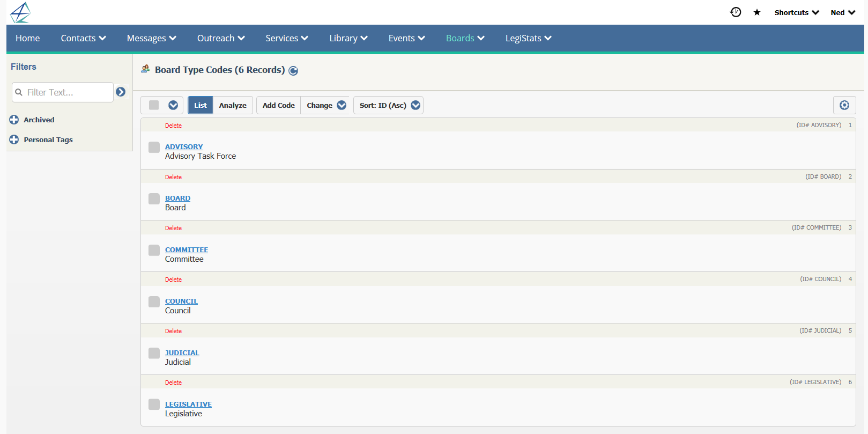The width and height of the screenshot is (868, 434).
Task: Open the COUNCIL code link
Action: pyautogui.click(x=181, y=301)
